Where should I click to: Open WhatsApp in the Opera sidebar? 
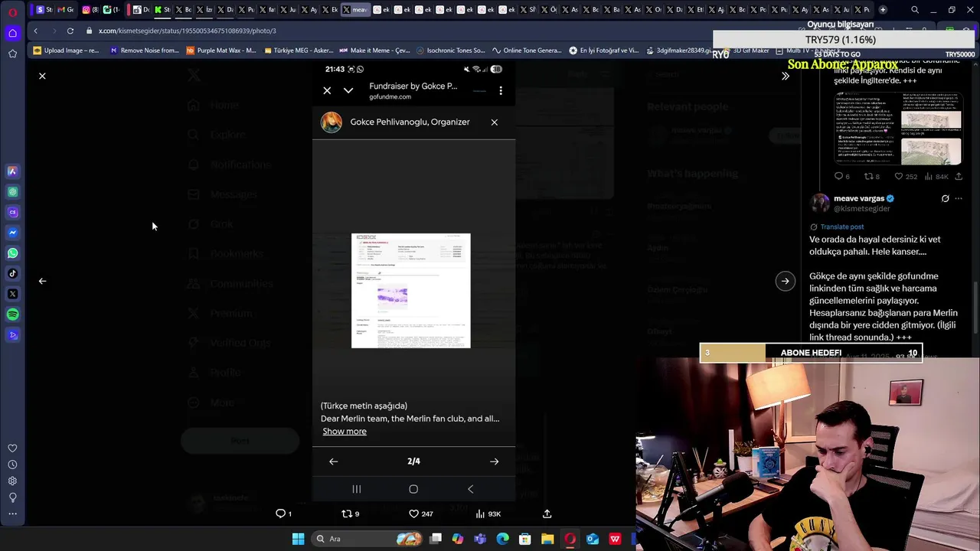12,253
